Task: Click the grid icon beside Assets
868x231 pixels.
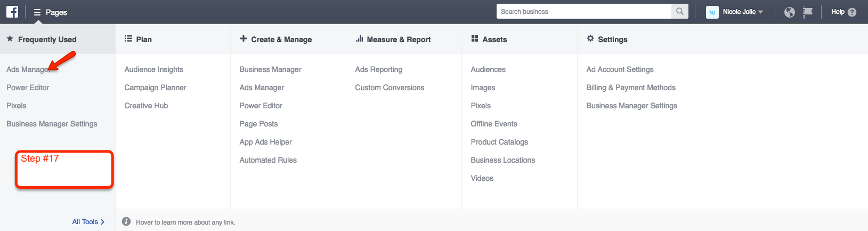Action: click(475, 38)
